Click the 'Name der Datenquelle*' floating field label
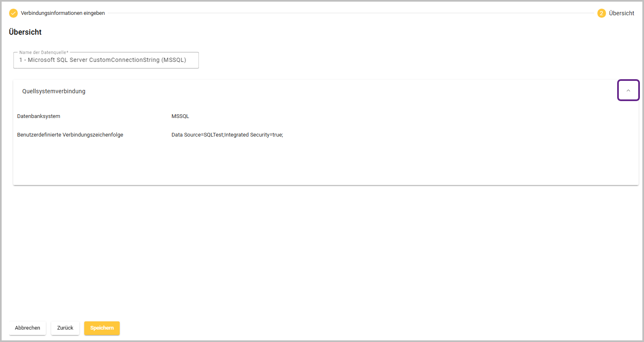The height and width of the screenshot is (342, 644). [x=44, y=52]
